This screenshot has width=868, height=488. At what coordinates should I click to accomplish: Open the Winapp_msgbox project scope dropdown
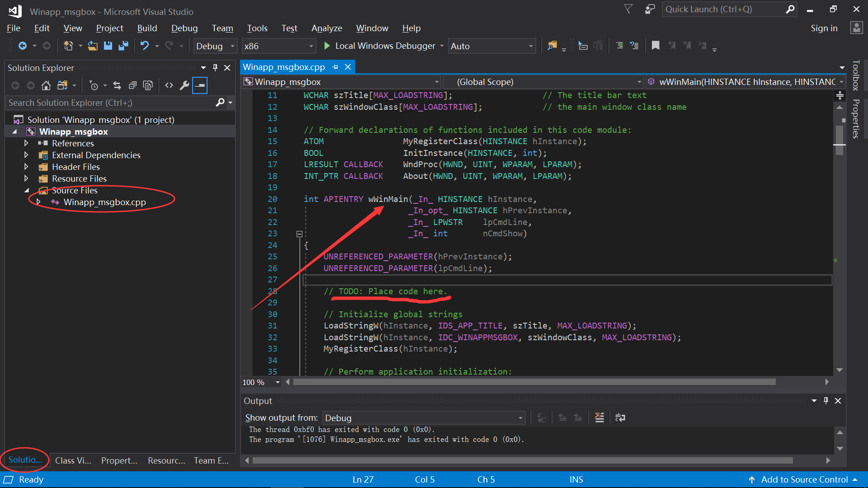341,82
